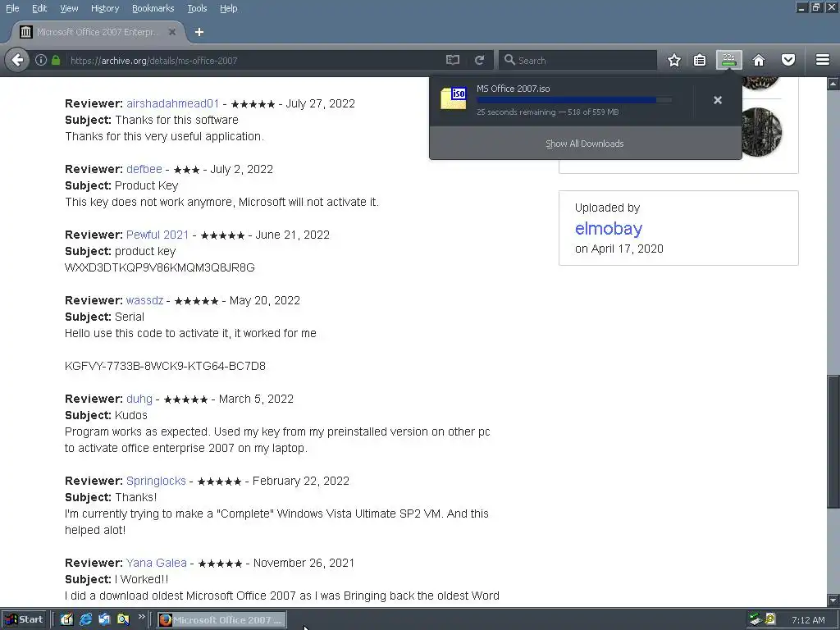
Task: Open reviewer duhg profile
Action: (139, 399)
